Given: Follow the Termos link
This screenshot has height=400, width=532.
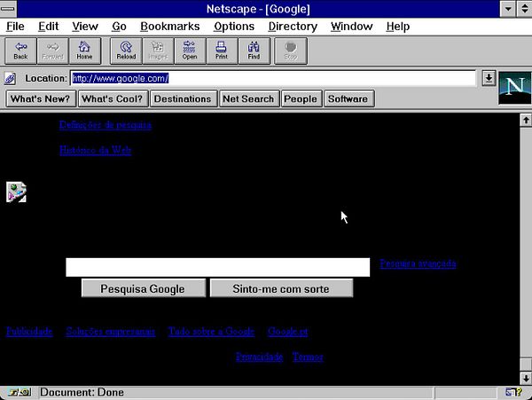Looking at the screenshot, I should (x=308, y=357).
